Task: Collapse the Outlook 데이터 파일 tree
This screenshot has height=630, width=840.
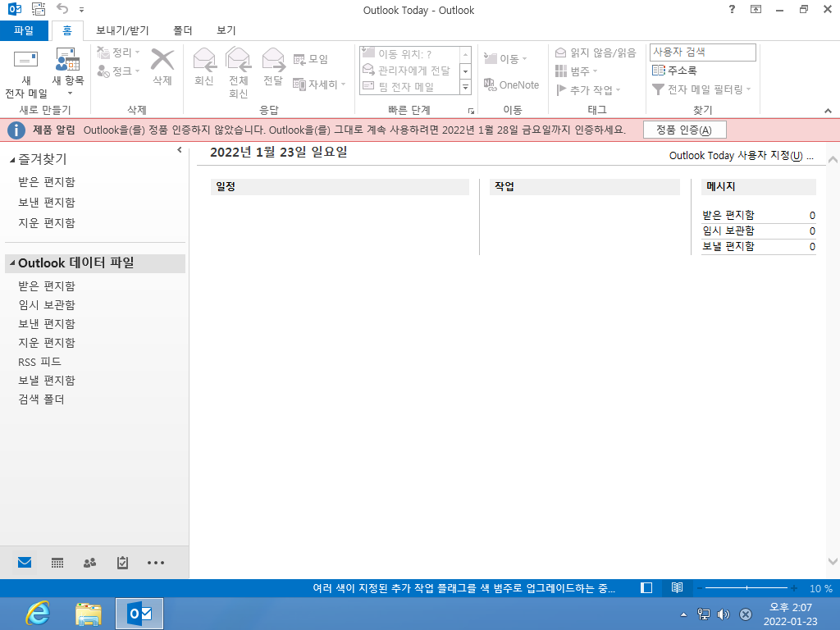Action: (11, 262)
